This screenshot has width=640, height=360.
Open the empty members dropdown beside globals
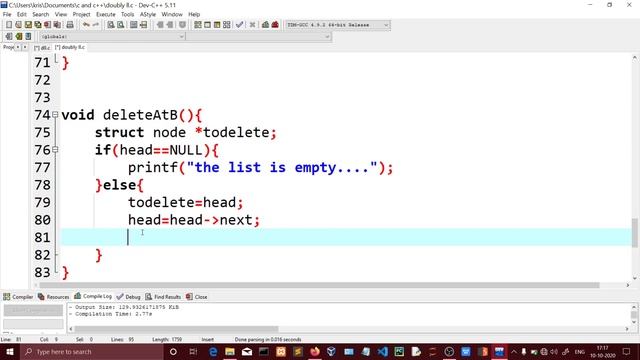click(259, 36)
